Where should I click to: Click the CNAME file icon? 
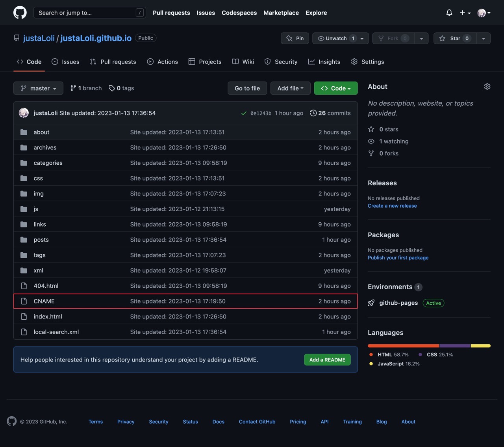[x=24, y=301]
